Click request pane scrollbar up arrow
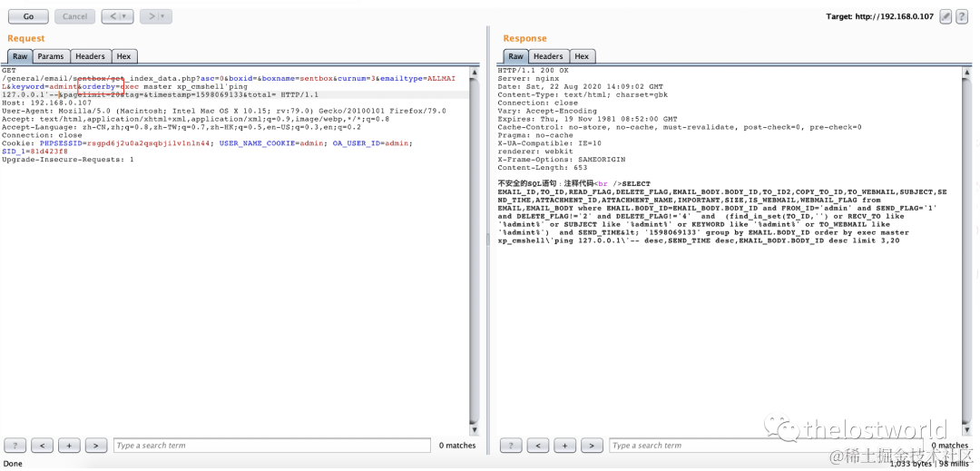The image size is (980, 471). 475,71
